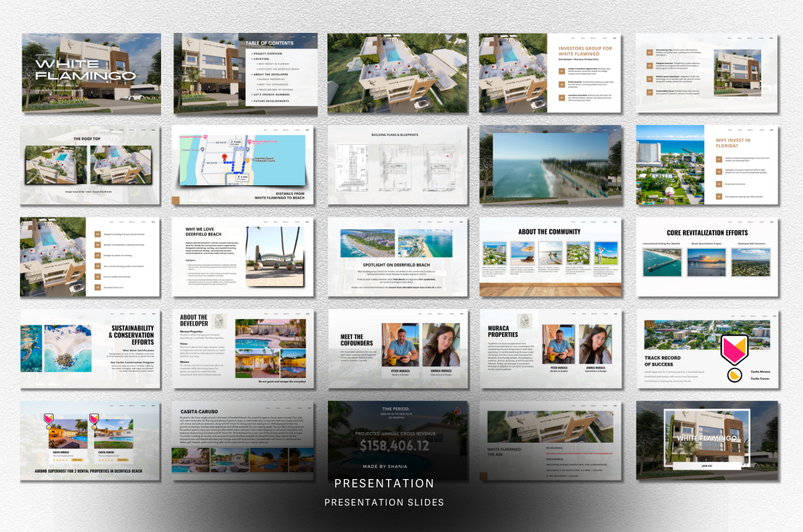This screenshot has height=532, width=803.
Task: Click the 'TABLE OF CONTENTS' heading
Action: [x=269, y=43]
